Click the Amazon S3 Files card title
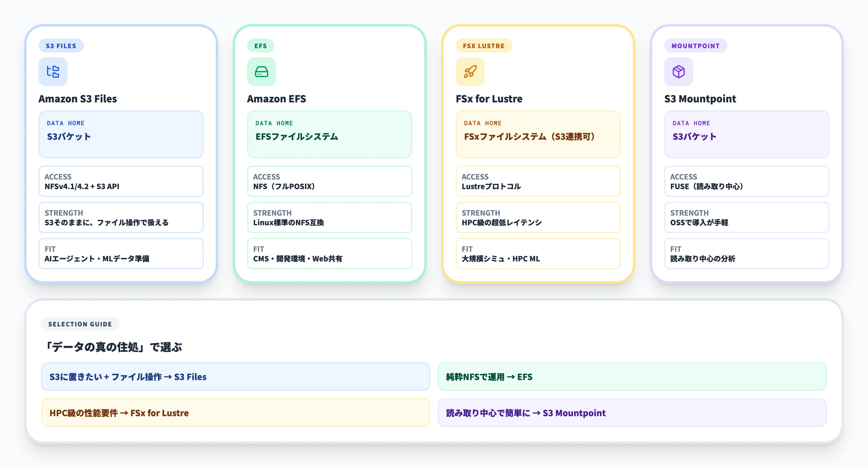Image resolution: width=868 pixels, height=468 pixels. pyautogui.click(x=77, y=99)
